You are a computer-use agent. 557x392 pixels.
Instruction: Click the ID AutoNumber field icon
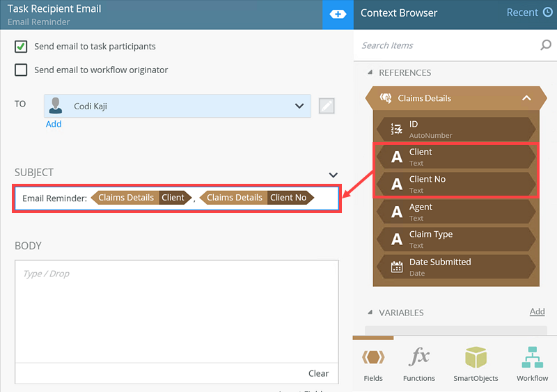click(396, 130)
